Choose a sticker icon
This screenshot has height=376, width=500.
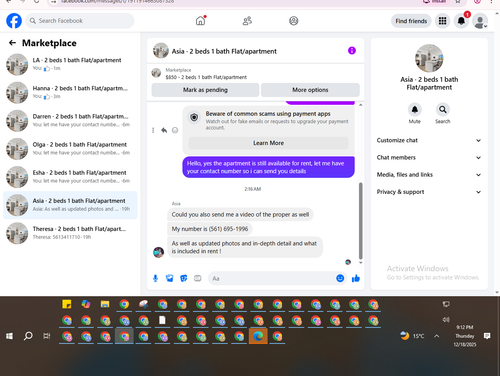click(184, 278)
